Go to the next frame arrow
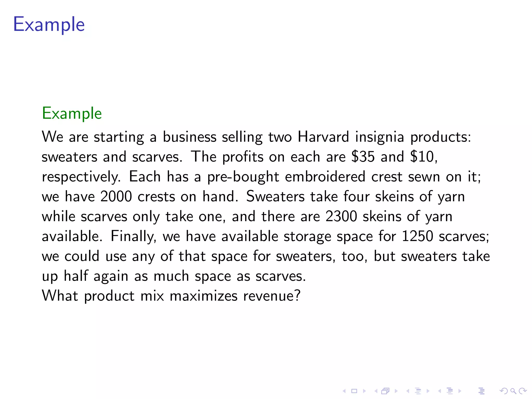The width and height of the screenshot is (532, 399). click(x=396, y=391)
